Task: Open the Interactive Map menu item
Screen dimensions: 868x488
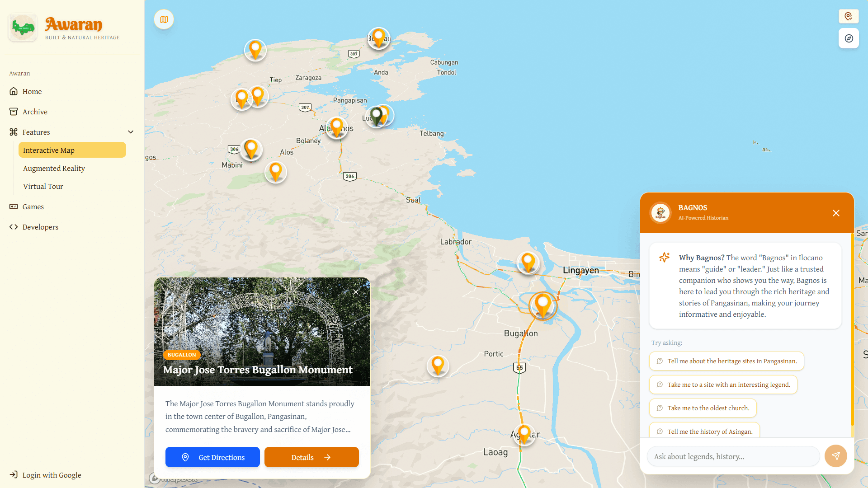Action: coord(72,150)
